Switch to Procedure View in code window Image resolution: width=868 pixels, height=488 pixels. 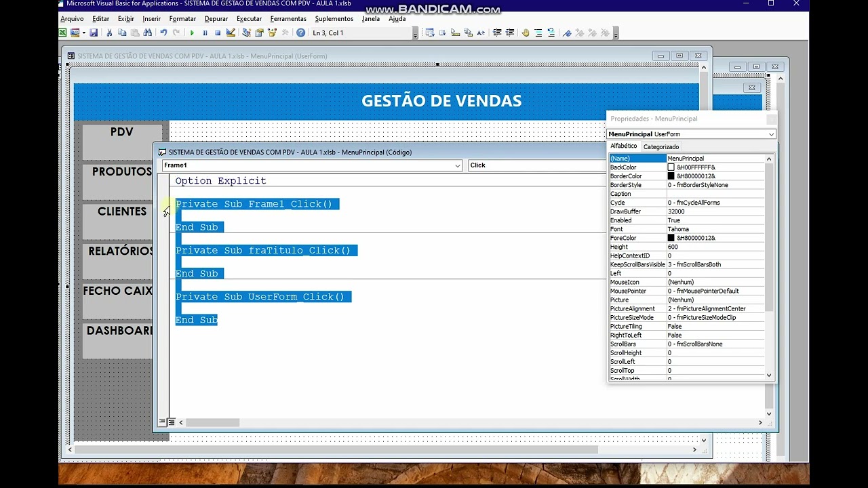[x=162, y=422]
